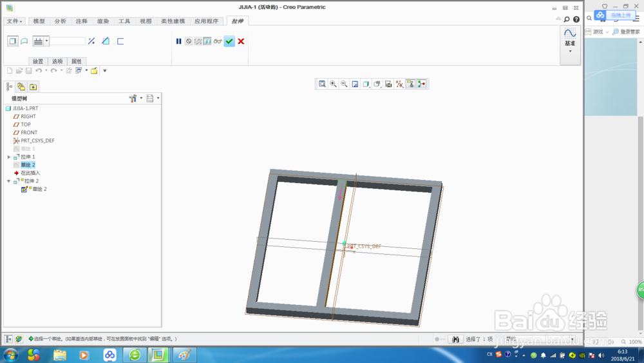The height and width of the screenshot is (363, 644).
Task: Open the 属性 properties panel
Action: click(x=77, y=61)
